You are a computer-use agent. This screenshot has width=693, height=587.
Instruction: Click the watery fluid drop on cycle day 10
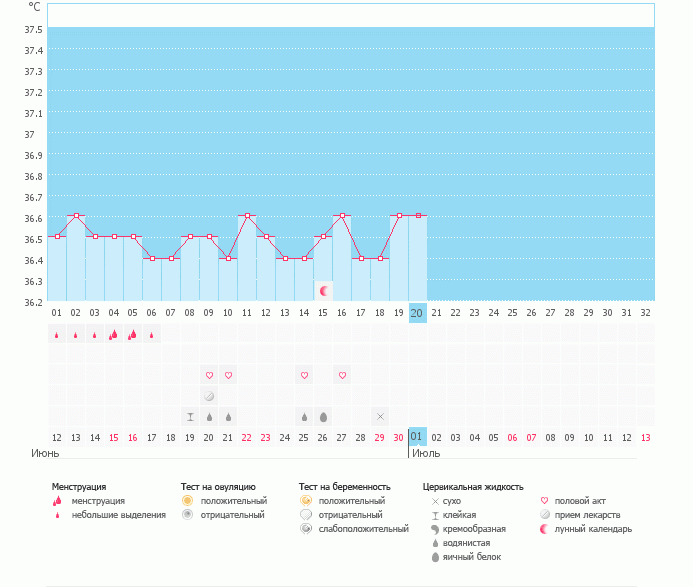(x=228, y=416)
